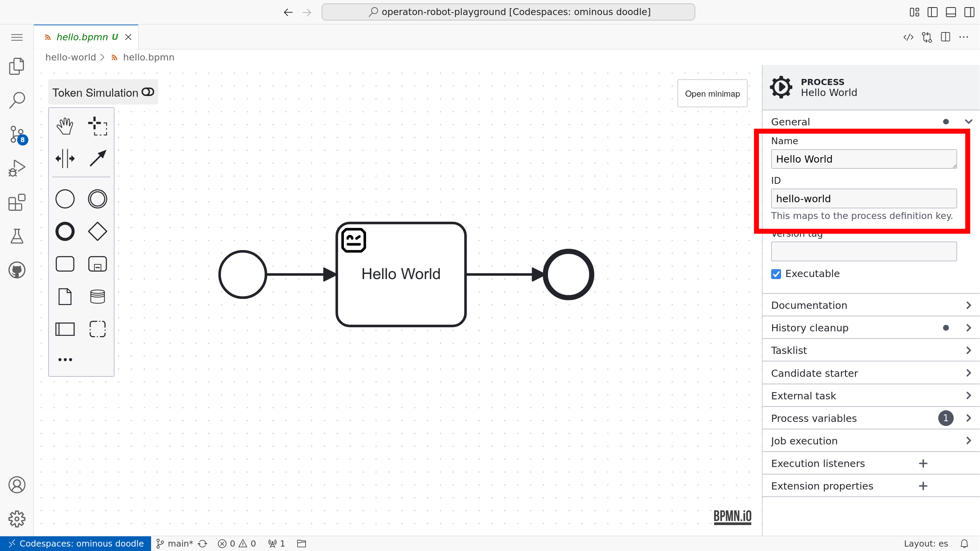Open the Testing flask view
The image size is (980, 551).
(17, 236)
